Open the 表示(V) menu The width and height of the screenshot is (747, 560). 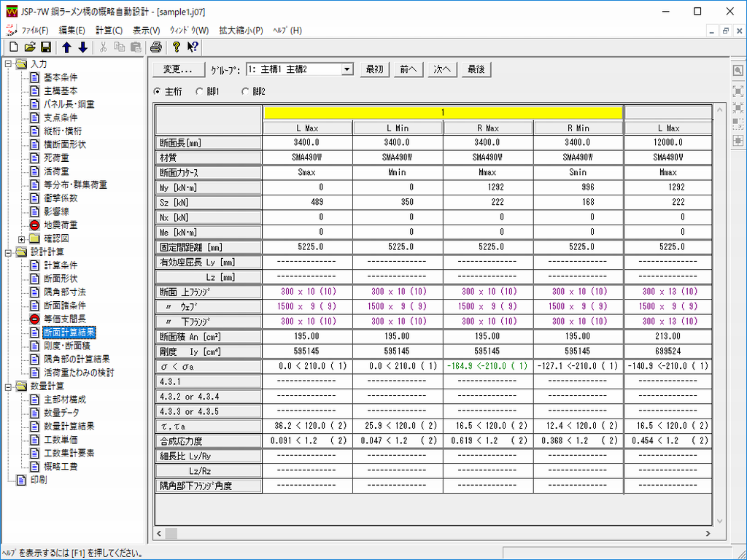point(146,30)
